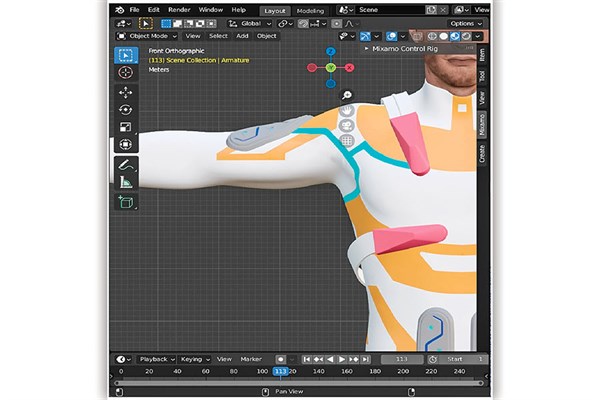The image size is (600, 400).
Task: Select the Scale tool
Action: pyautogui.click(x=126, y=127)
